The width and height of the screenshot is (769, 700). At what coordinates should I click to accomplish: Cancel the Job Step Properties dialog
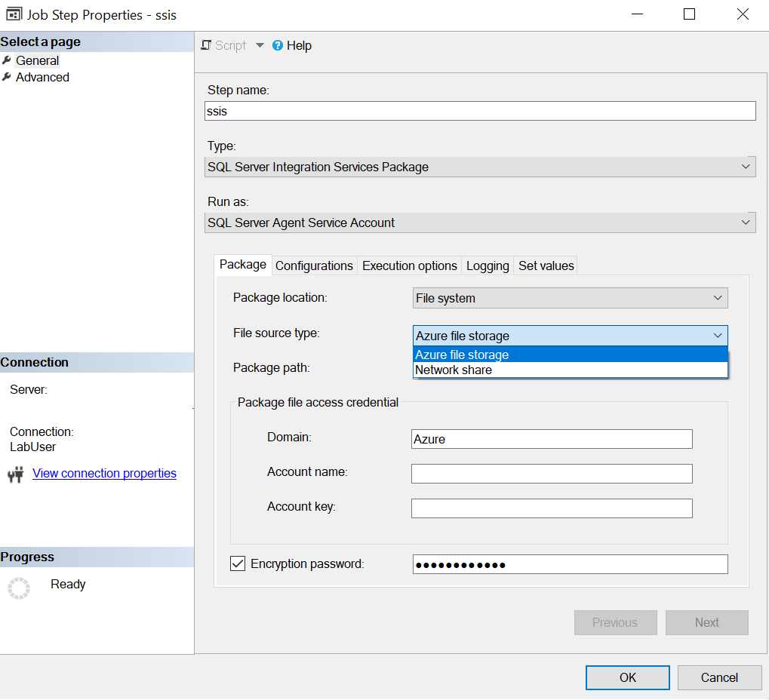pos(719,677)
